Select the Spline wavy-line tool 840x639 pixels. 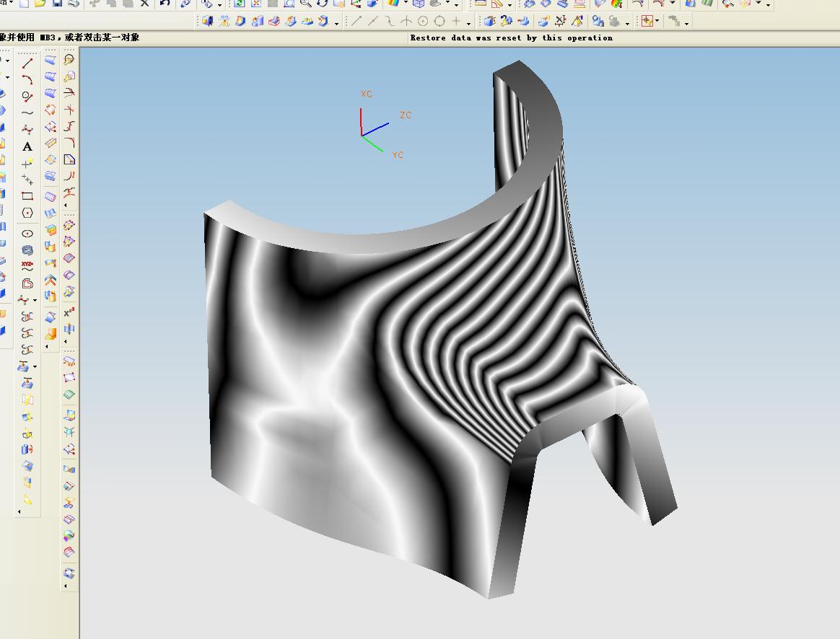tap(27, 113)
